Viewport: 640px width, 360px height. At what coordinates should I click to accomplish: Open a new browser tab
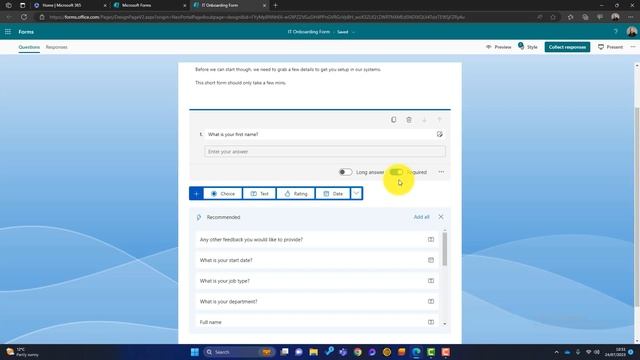[x=275, y=5]
